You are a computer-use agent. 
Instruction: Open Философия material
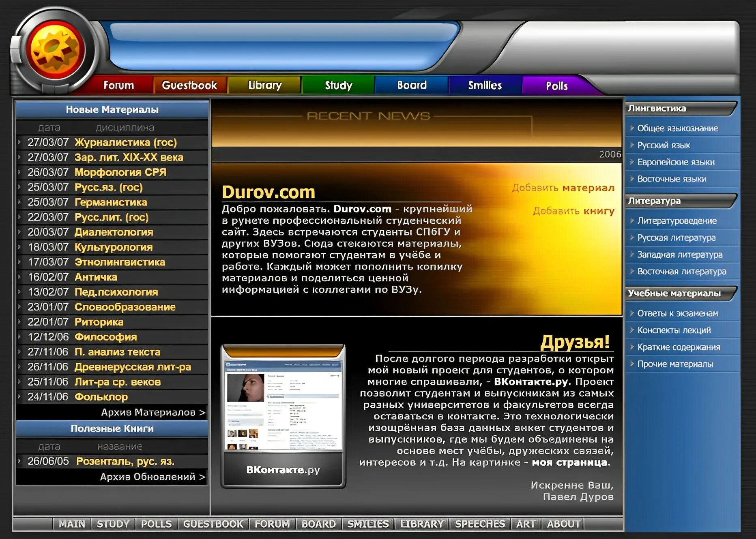click(106, 337)
